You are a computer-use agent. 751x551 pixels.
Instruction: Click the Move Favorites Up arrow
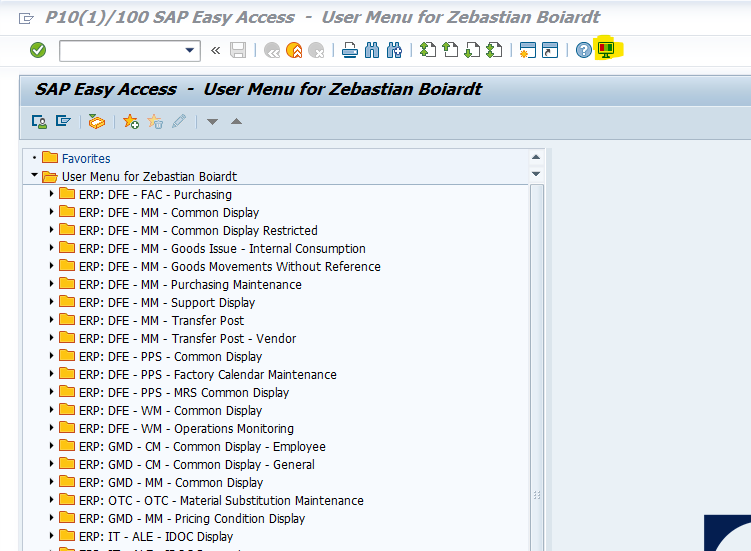[236, 122]
